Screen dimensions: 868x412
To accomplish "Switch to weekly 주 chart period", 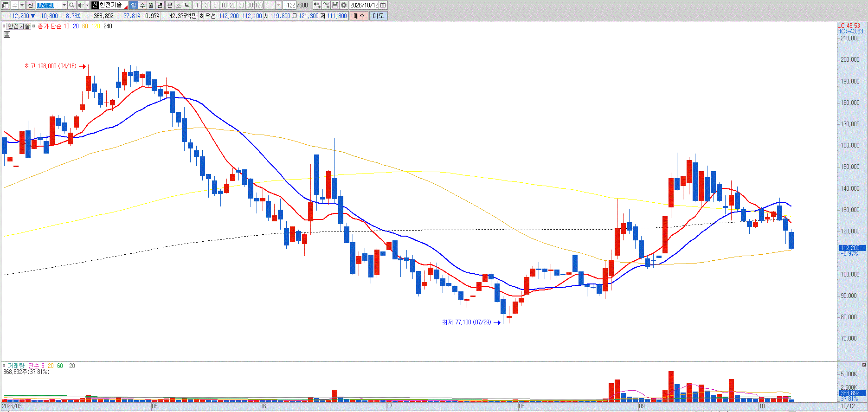I will tap(142, 5).
